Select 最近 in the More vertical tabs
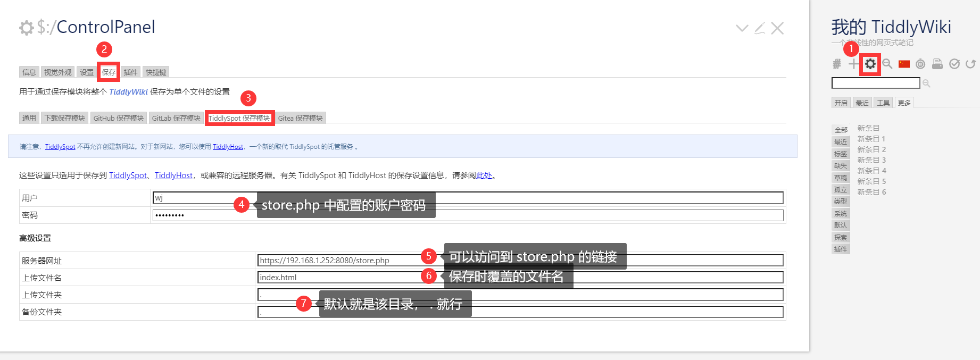 coord(841,141)
